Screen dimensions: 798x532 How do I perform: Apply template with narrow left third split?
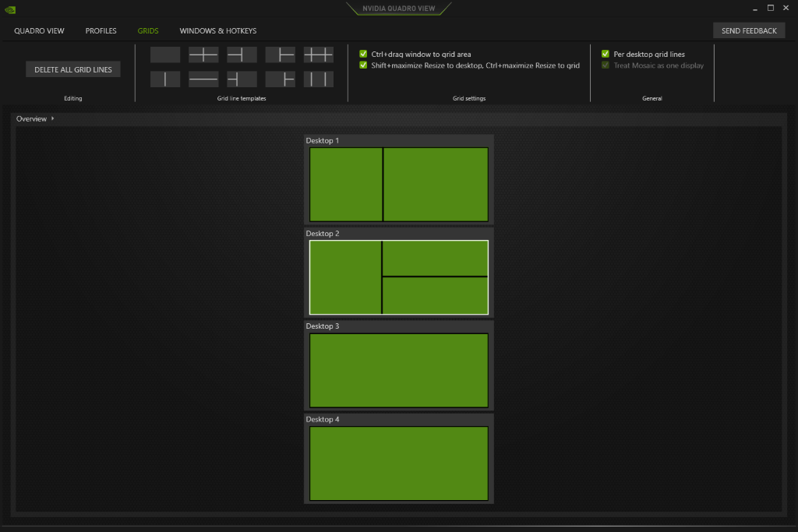[242, 79]
